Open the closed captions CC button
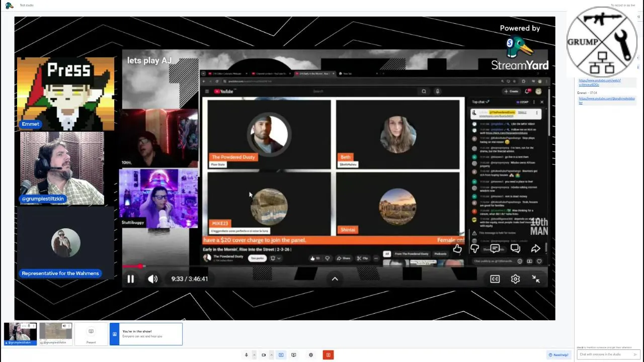This screenshot has height=362, width=644. (495, 279)
